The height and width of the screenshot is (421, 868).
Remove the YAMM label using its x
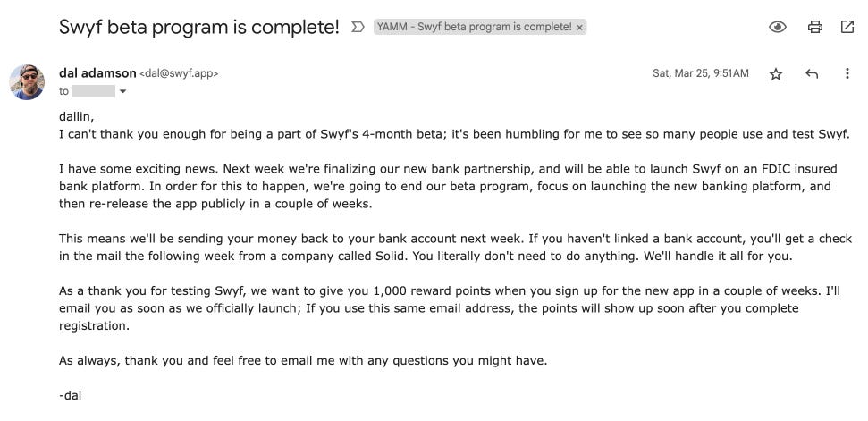coord(580,27)
